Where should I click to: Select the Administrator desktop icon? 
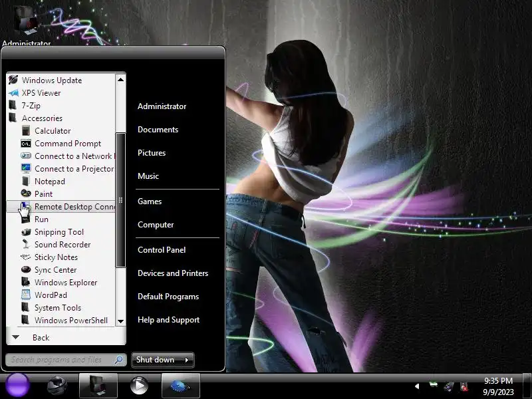(x=26, y=25)
